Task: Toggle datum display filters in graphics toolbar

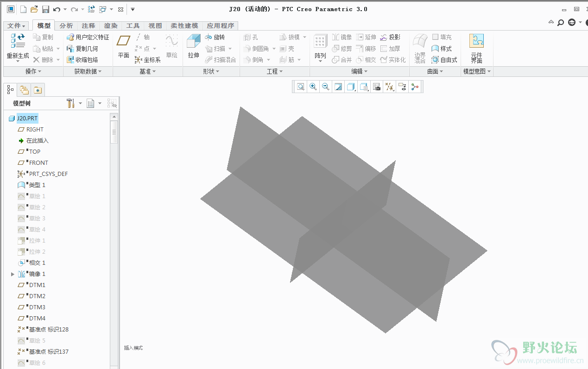Action: 390,87
